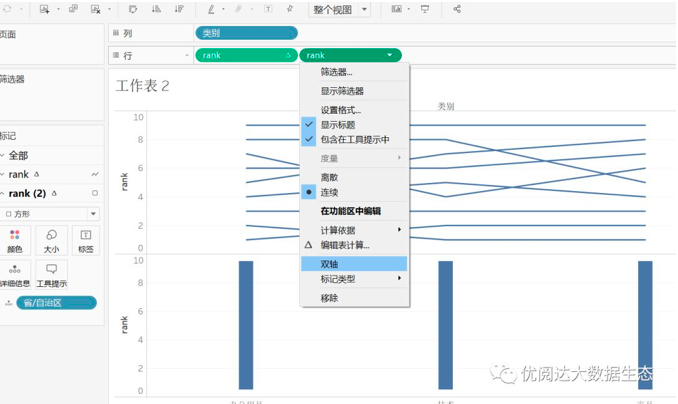This screenshot has width=678, height=404.
Task: Open the 方形 mark type dropdown
Action: (x=52, y=214)
